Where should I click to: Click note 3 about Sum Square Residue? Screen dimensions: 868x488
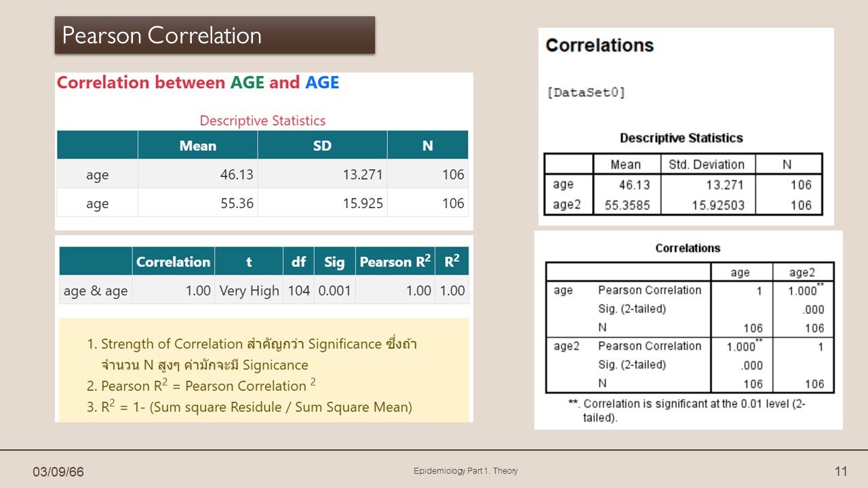click(x=250, y=407)
